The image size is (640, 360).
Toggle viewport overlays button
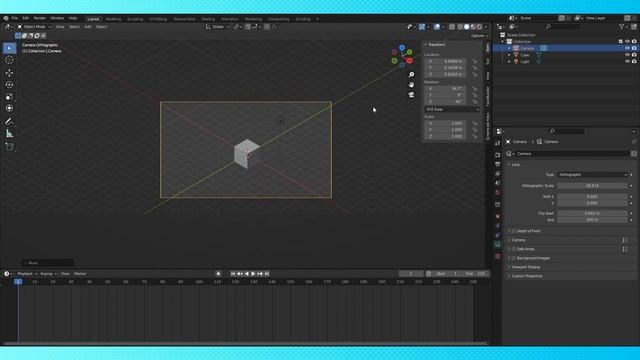437,27
